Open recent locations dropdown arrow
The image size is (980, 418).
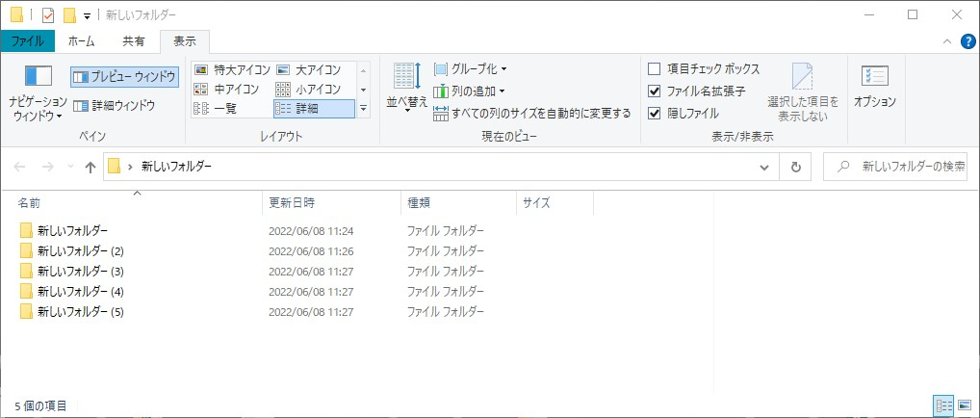tap(70, 167)
